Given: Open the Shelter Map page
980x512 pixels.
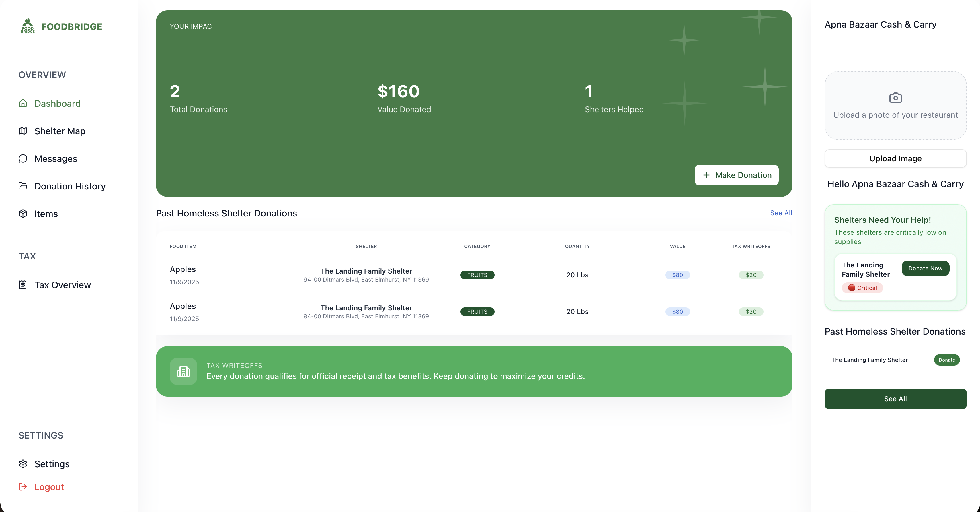Looking at the screenshot, I should tap(60, 131).
